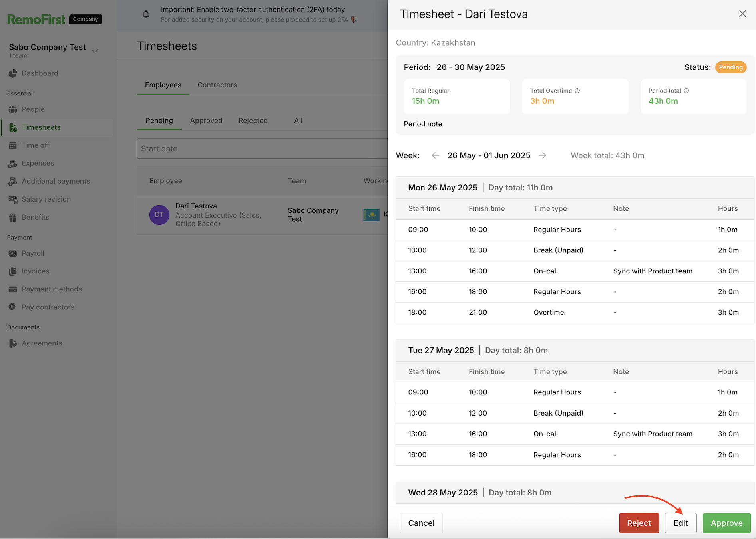Click the notification bell icon
The image size is (756, 539).
(x=146, y=14)
